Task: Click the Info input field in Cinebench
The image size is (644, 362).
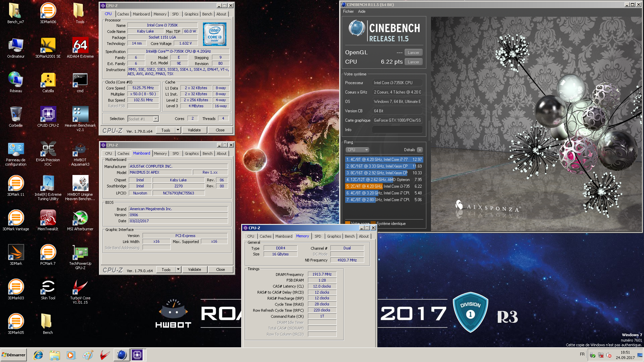Action: pos(397,130)
